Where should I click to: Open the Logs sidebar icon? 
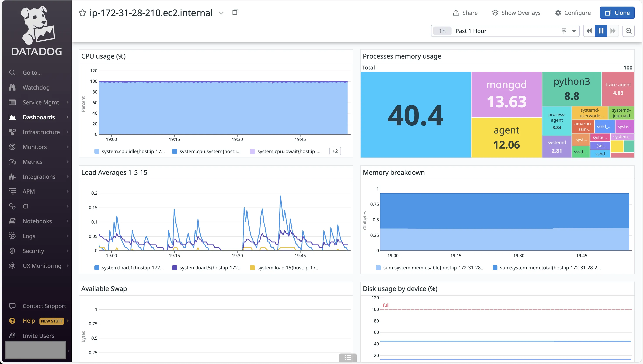12,236
